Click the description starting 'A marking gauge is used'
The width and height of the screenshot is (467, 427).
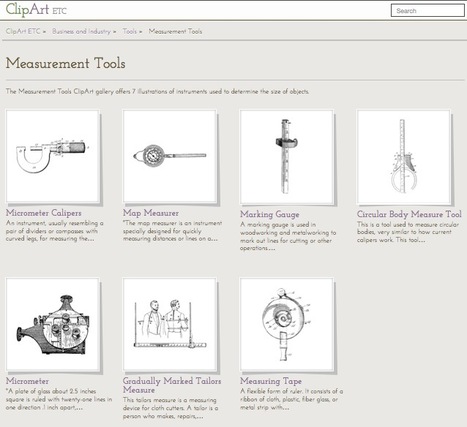coord(288,236)
